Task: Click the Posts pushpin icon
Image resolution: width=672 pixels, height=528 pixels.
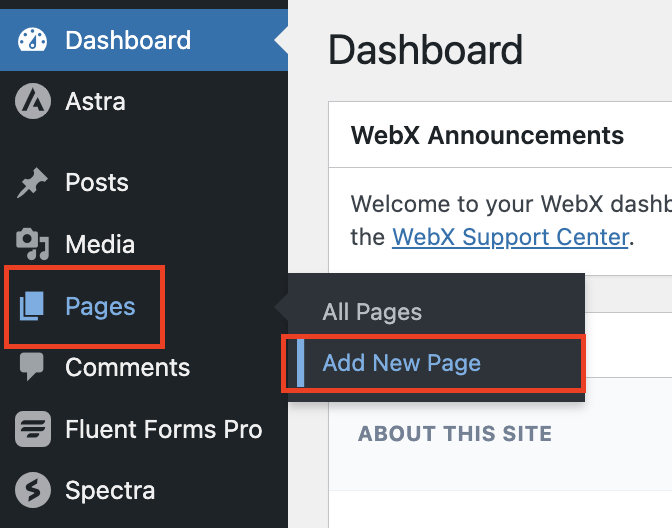Action: [x=32, y=182]
